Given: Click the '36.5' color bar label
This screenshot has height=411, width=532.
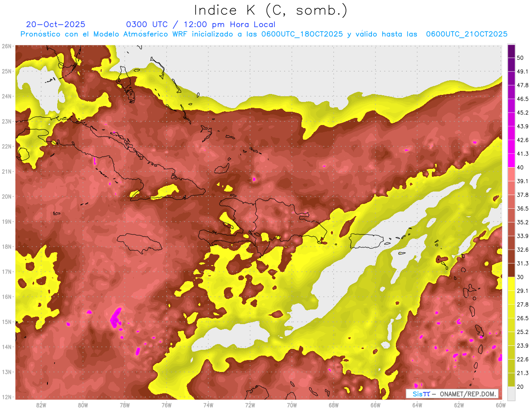Looking at the screenshot, I should (523, 208).
